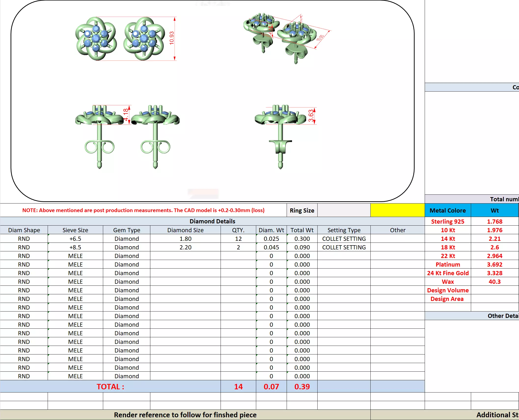Click the 3.692 weight value
The height and width of the screenshot is (420, 519).
[495, 264]
